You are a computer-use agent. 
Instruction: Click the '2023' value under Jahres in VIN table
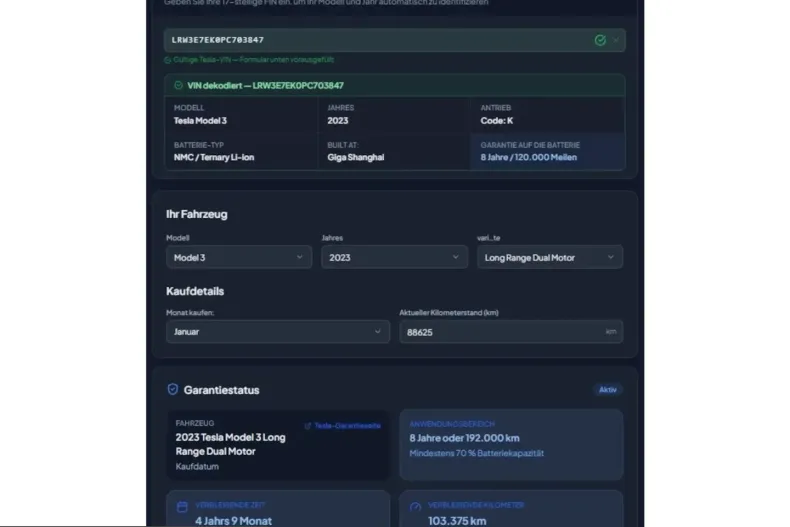coord(338,121)
